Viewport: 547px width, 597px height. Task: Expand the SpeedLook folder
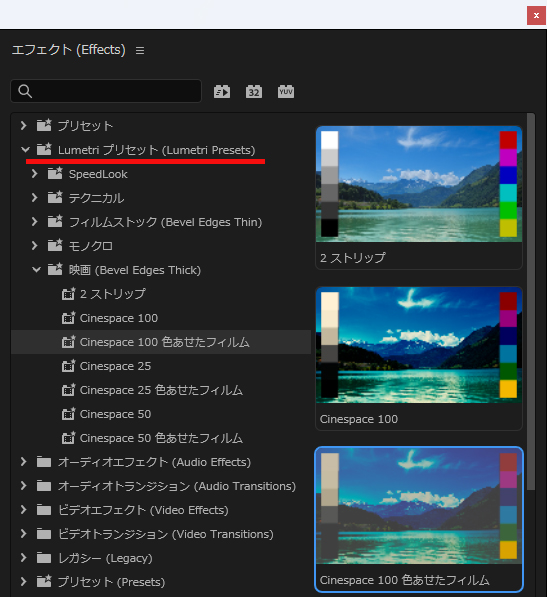pos(35,174)
